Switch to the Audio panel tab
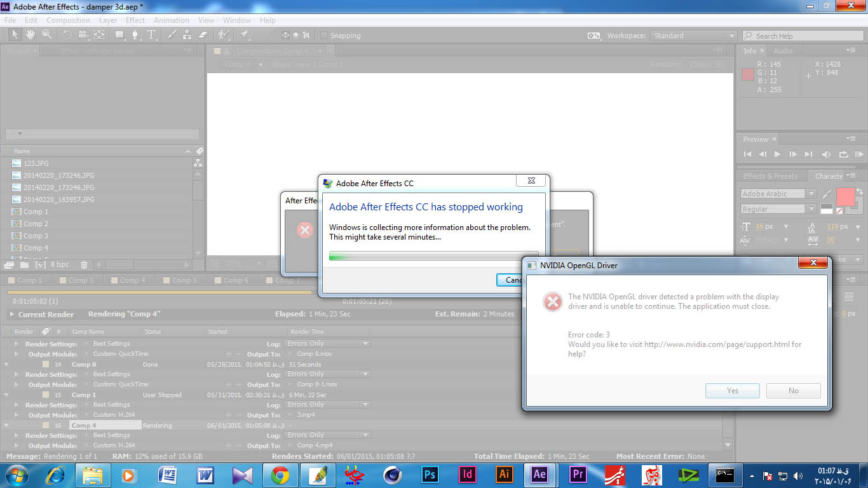 [783, 51]
